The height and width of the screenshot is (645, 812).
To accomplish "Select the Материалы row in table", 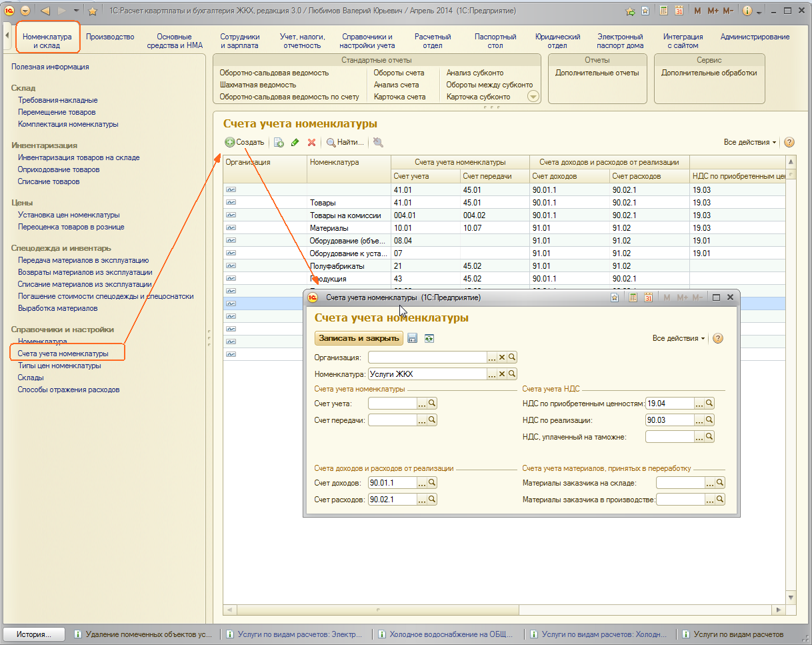I will [505, 228].
